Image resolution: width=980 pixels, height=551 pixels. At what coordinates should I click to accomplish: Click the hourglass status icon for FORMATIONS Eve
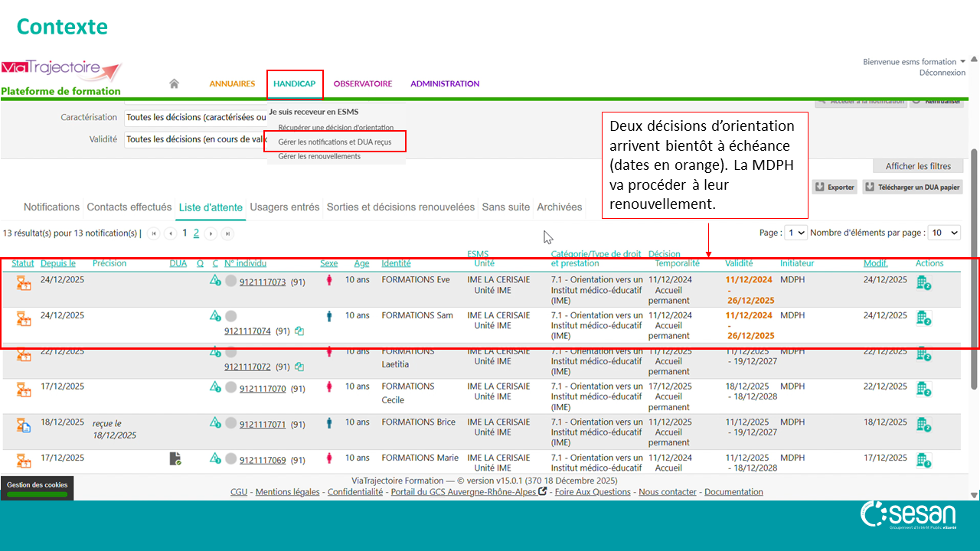24,282
